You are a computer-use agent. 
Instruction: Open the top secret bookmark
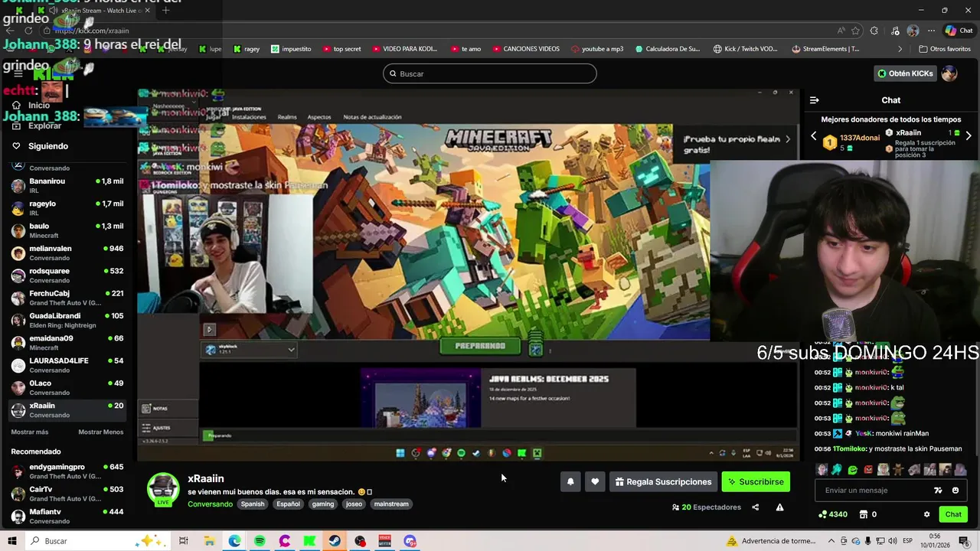341,49
